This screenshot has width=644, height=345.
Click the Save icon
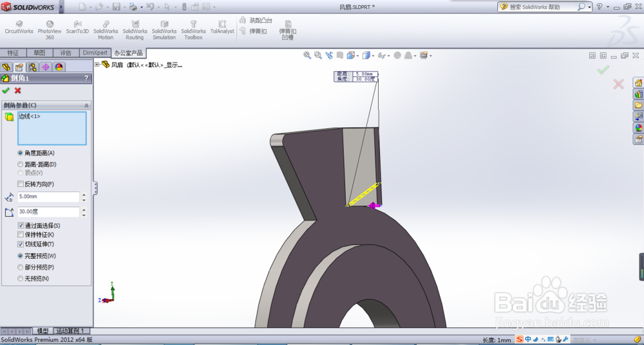click(x=116, y=6)
